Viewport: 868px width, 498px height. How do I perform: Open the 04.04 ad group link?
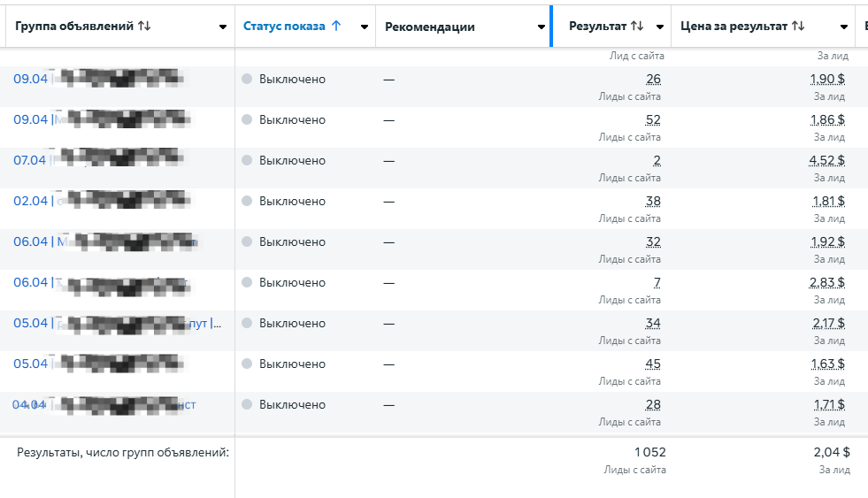pos(104,404)
